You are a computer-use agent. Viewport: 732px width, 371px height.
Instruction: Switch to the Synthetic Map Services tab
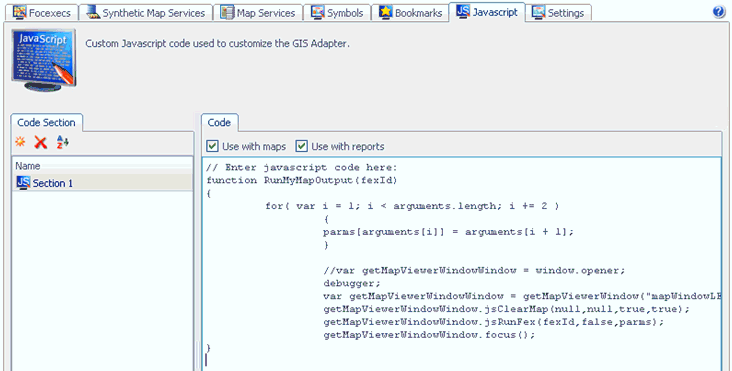click(146, 13)
